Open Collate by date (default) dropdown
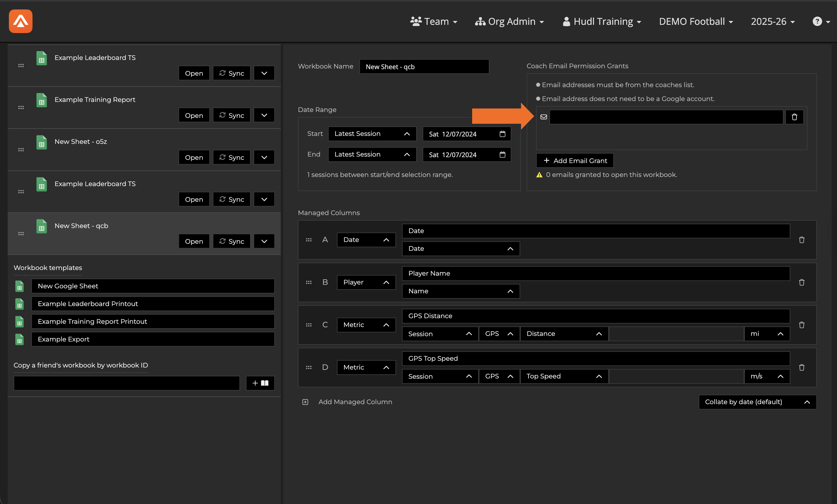837x504 pixels. point(757,402)
